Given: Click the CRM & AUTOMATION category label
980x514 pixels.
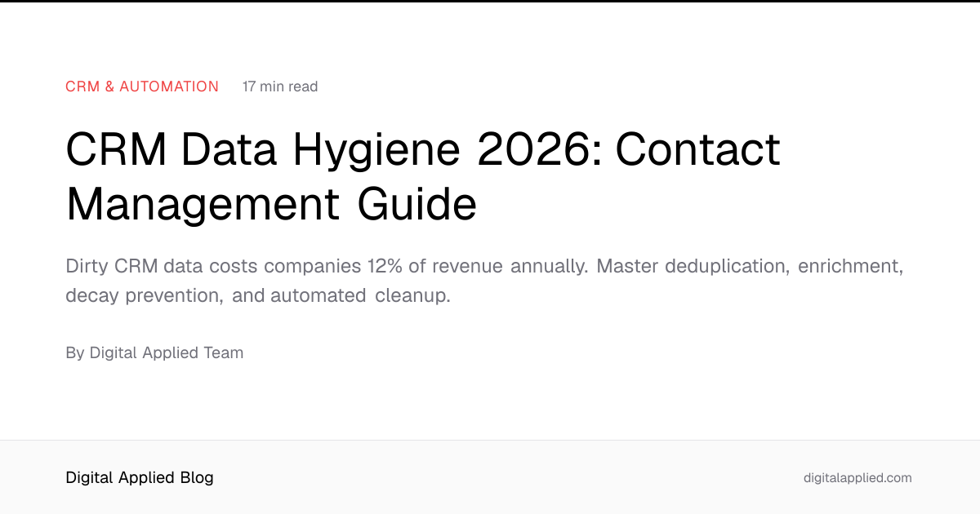Looking at the screenshot, I should coord(142,86).
